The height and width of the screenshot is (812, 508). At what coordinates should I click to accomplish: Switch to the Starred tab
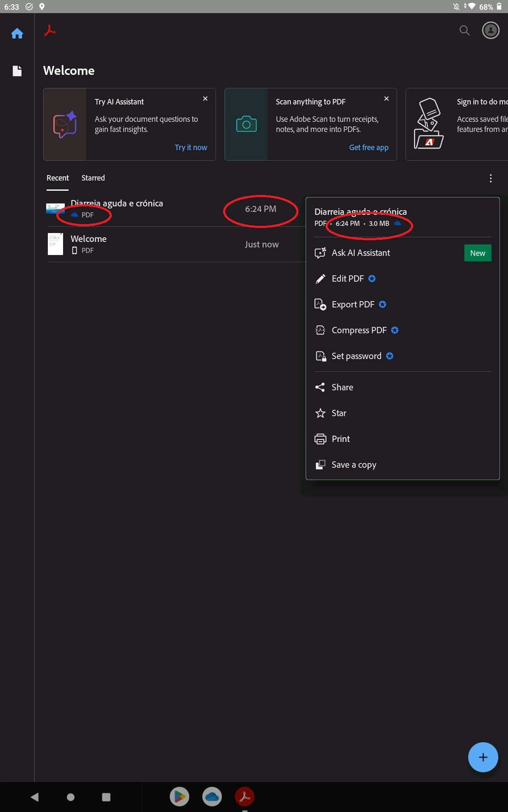93,178
